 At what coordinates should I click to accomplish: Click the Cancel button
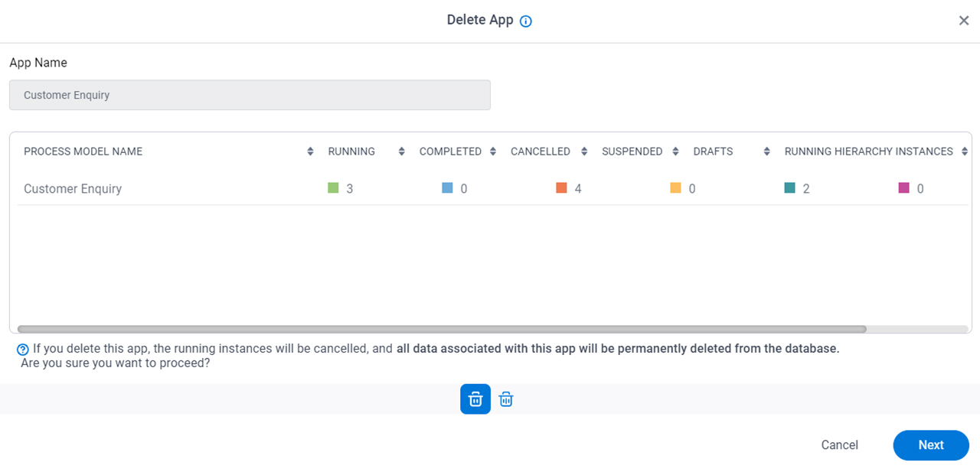point(840,445)
